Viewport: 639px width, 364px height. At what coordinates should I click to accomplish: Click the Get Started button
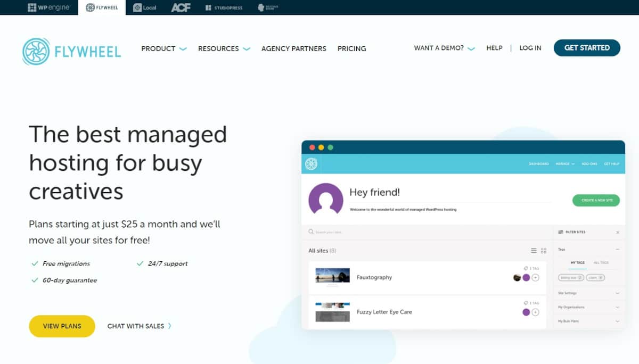587,48
